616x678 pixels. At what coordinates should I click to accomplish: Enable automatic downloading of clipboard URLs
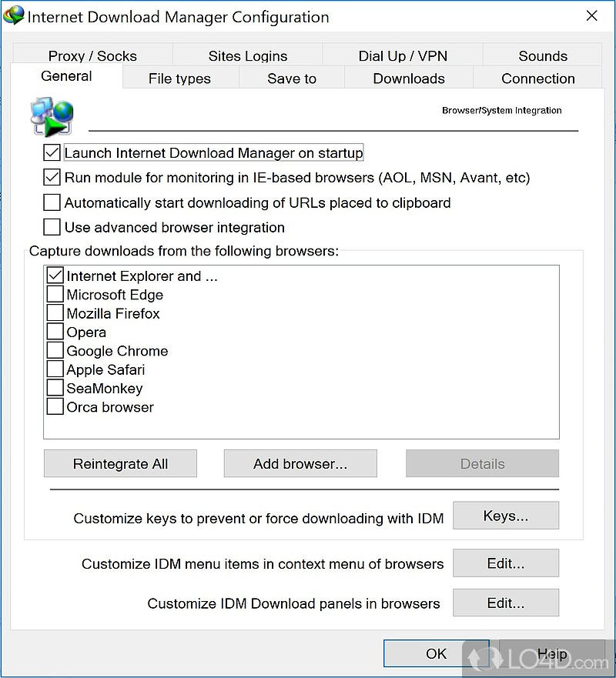click(x=52, y=203)
